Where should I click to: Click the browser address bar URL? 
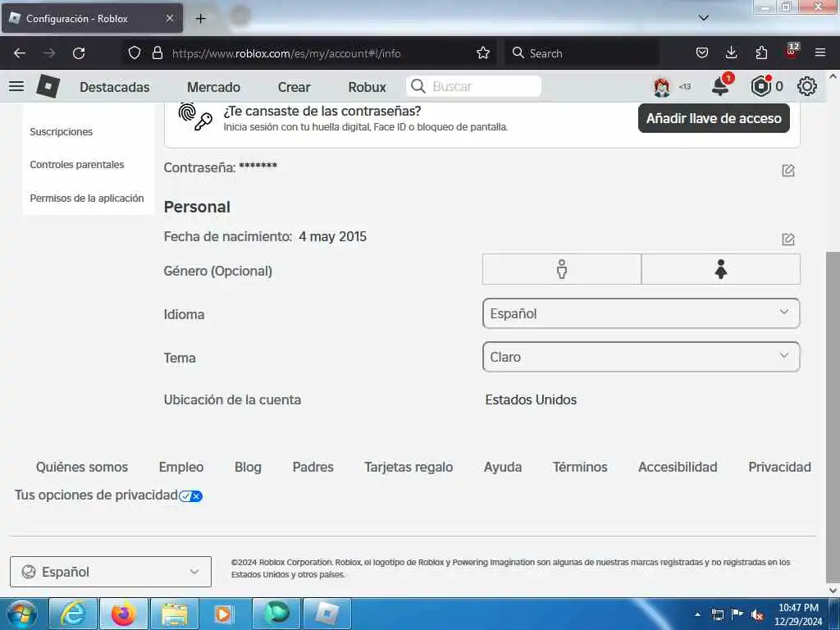coord(286,53)
